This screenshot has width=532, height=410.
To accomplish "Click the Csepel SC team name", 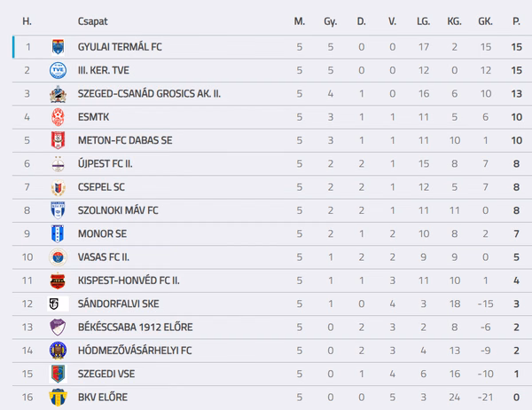I will point(101,187).
